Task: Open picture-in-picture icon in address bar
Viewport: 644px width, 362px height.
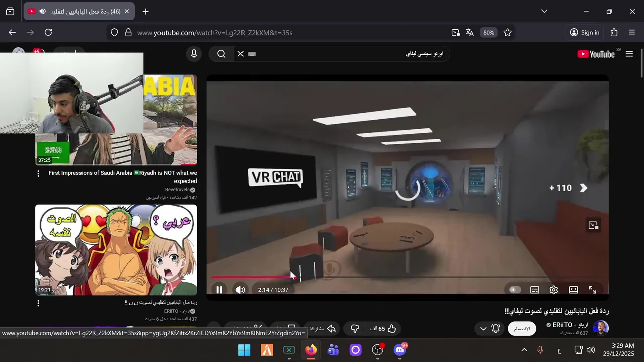Action: click(x=455, y=32)
